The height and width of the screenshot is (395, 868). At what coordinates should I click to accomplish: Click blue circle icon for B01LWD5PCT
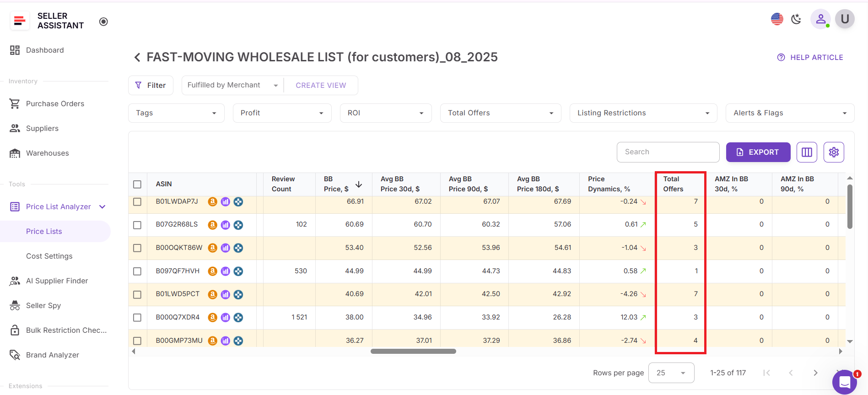238,294
